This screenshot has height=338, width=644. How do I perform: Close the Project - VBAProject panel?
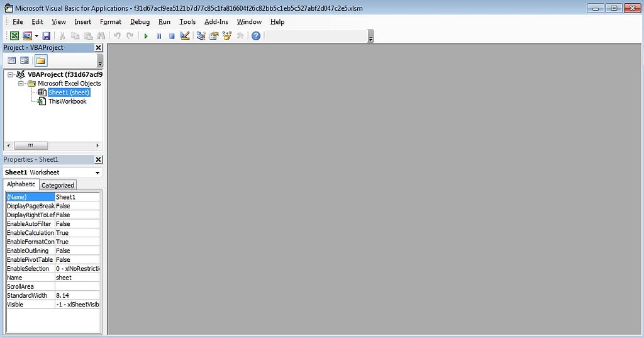pos(99,48)
